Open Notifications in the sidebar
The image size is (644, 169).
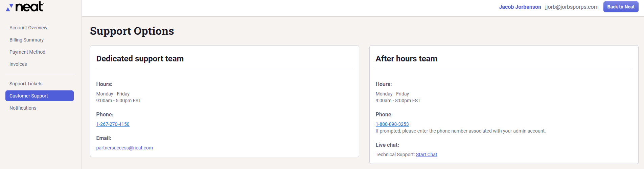23,108
